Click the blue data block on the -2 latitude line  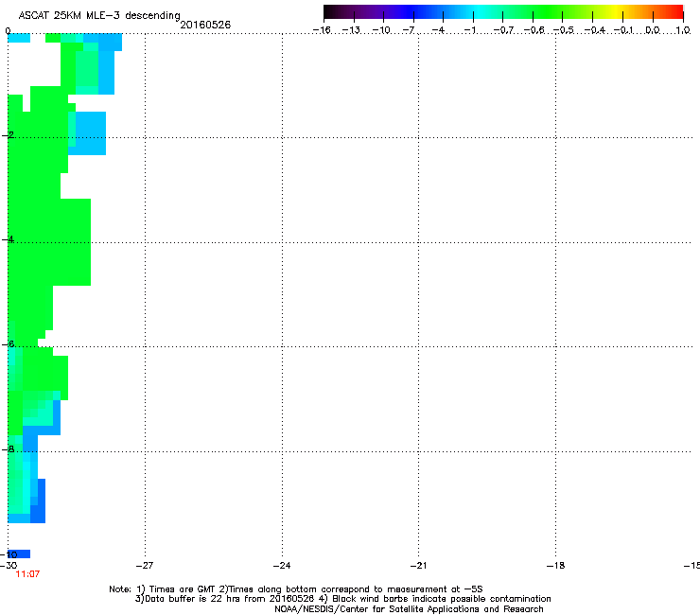click(91, 133)
